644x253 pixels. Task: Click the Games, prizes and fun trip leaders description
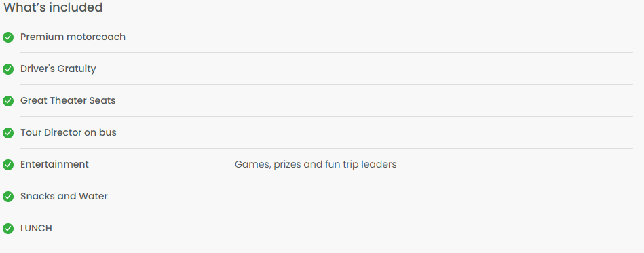[316, 165]
